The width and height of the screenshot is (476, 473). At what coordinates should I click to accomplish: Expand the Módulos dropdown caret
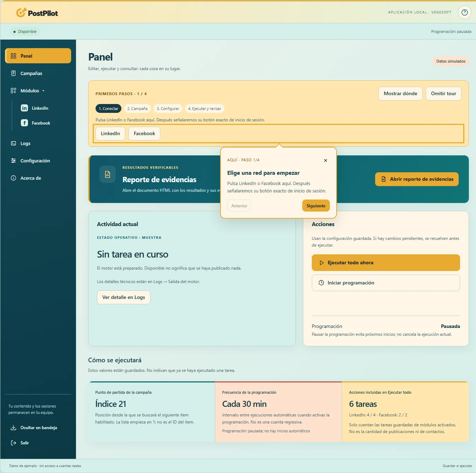pyautogui.click(x=44, y=91)
